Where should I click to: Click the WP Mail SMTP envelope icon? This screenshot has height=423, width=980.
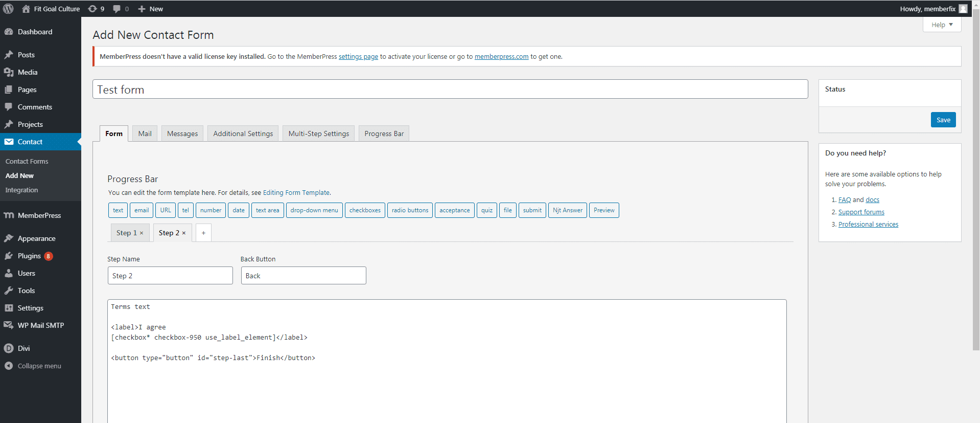[9, 325]
